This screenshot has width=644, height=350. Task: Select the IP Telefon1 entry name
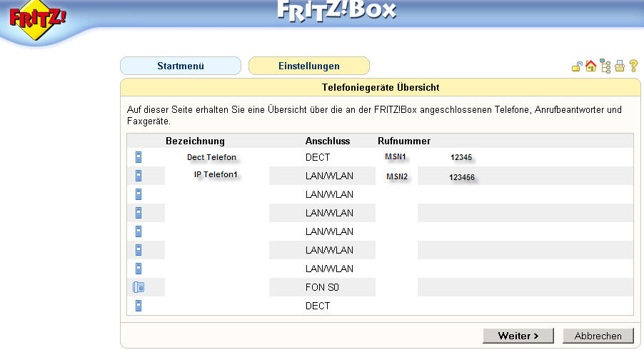216,174
